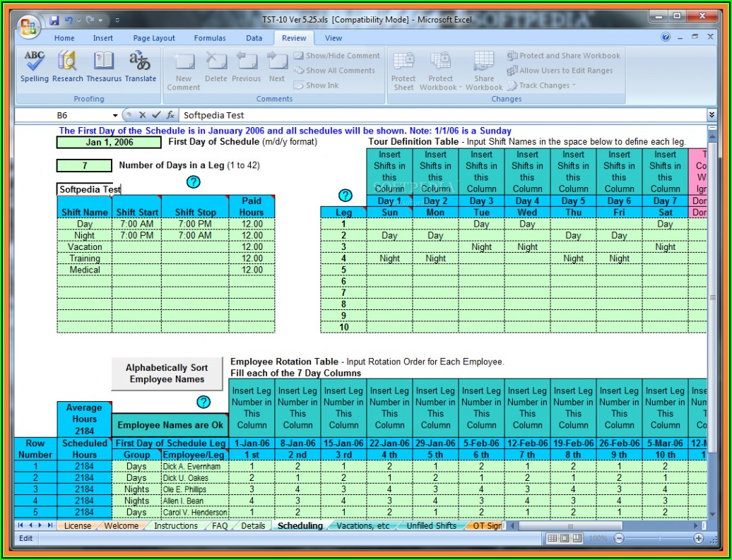Open the Name Box dropdown
This screenshot has width=732, height=560.
click(x=115, y=115)
